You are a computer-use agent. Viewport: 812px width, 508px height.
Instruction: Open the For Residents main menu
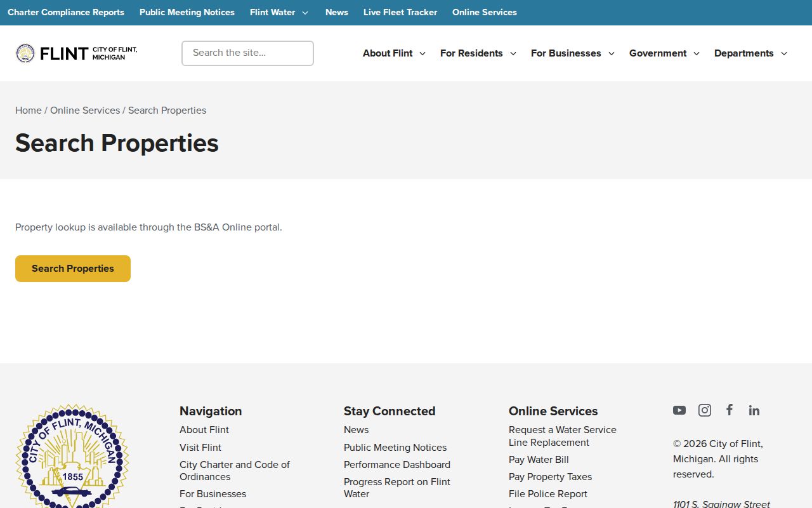tap(471, 53)
